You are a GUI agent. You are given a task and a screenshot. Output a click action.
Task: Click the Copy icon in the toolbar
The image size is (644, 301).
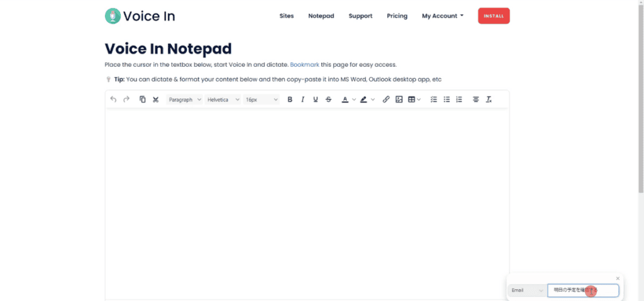click(x=143, y=99)
